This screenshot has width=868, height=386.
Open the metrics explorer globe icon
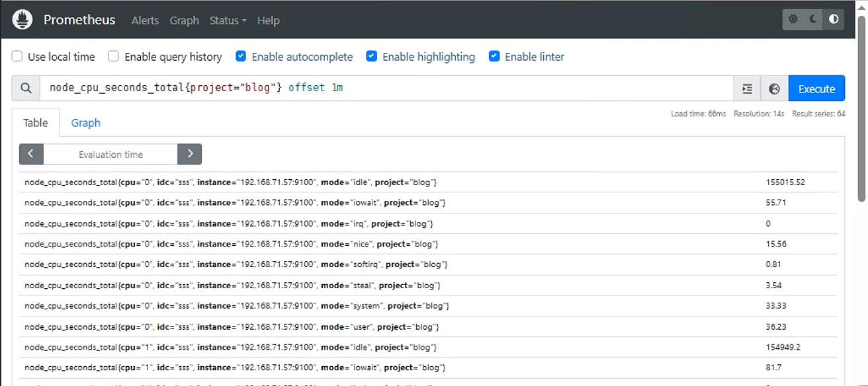click(x=775, y=89)
